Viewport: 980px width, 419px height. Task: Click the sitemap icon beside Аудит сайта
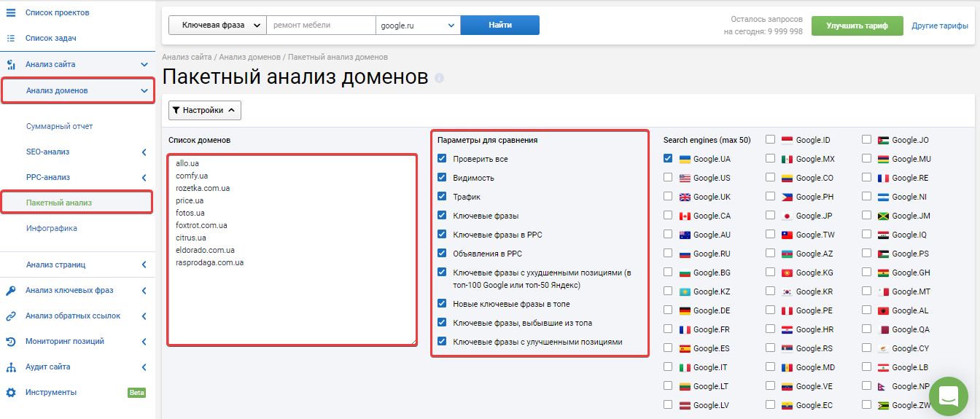(11, 367)
